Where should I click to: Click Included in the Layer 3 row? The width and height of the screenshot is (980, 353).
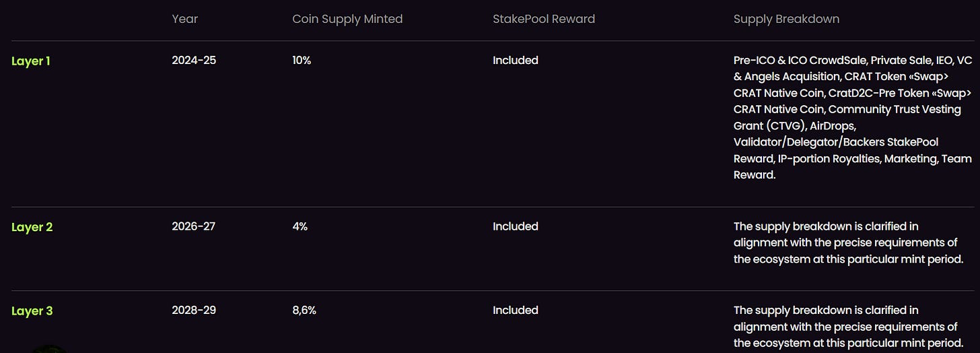tap(515, 311)
